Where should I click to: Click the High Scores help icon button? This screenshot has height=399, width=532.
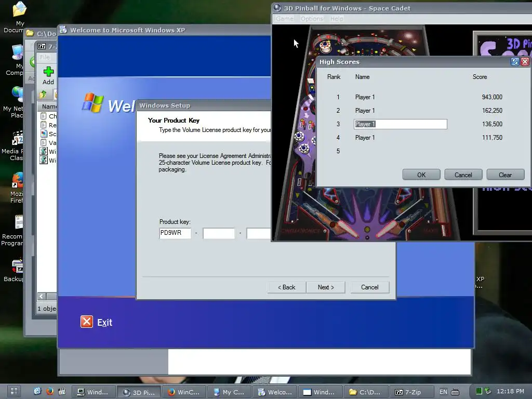[x=515, y=61]
